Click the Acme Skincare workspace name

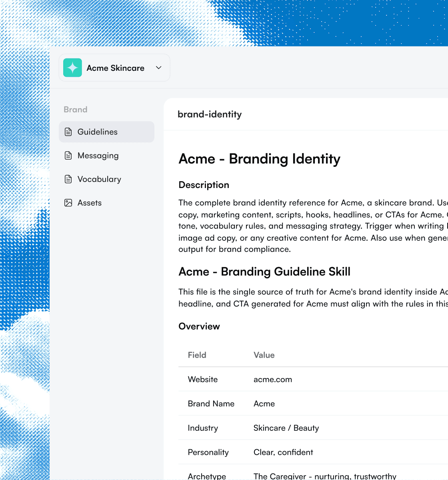point(116,68)
